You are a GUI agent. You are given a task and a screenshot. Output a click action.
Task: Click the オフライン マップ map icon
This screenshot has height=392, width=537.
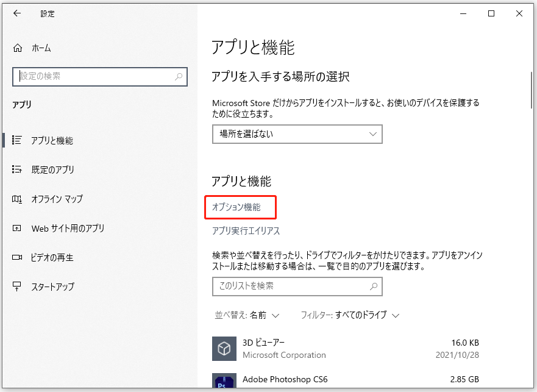pos(17,199)
